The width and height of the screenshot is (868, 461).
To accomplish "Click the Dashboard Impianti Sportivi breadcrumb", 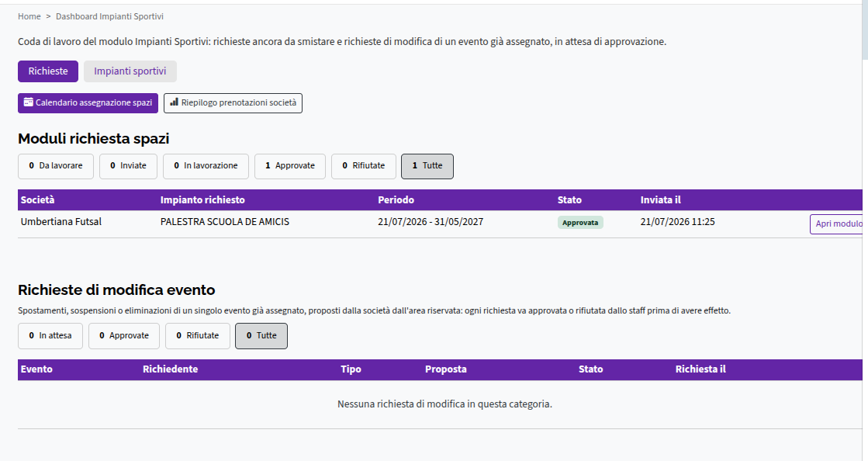I will [109, 16].
